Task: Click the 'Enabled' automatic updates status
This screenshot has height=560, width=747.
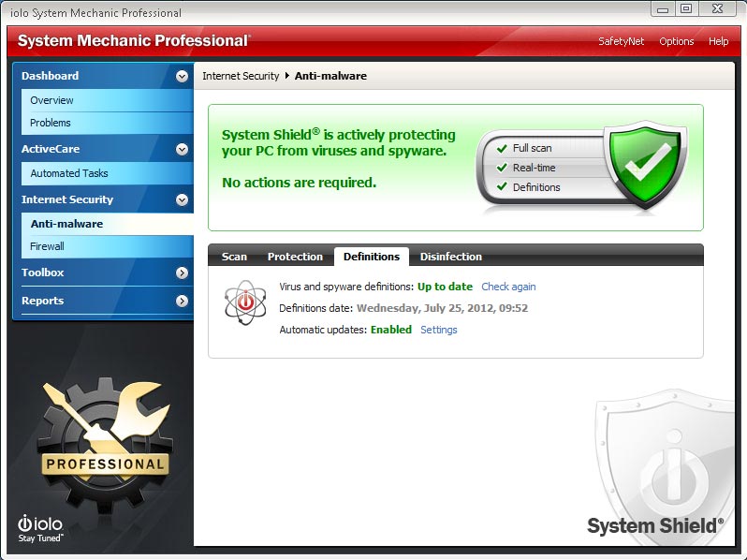Action: (x=391, y=330)
